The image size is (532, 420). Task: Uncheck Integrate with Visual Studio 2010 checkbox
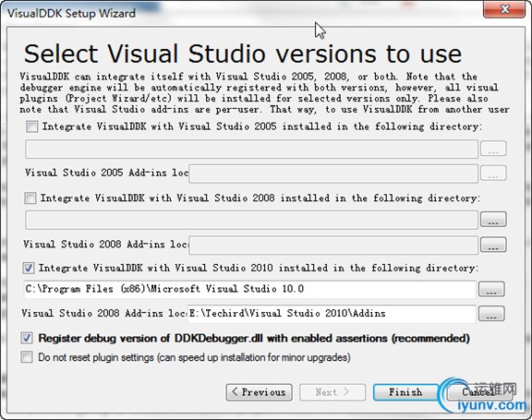[x=29, y=268]
